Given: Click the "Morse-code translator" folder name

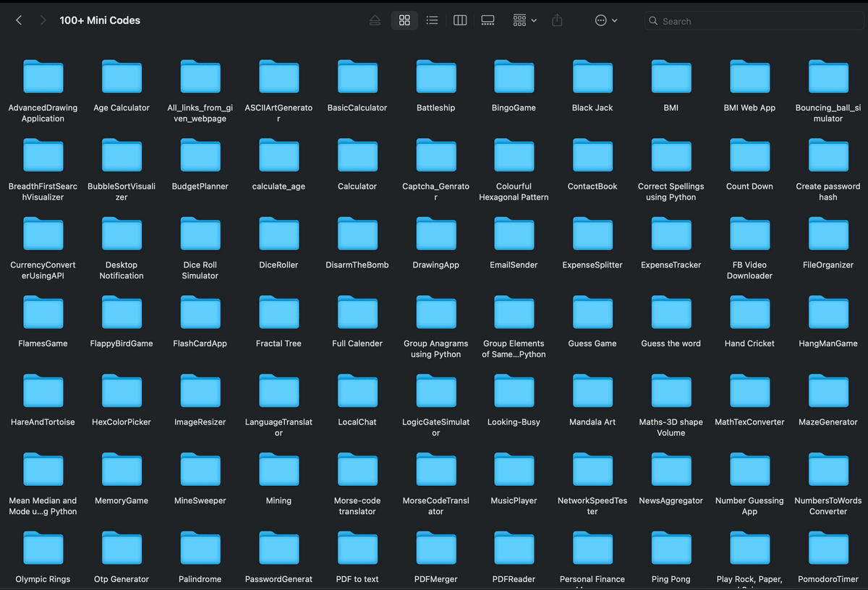Looking at the screenshot, I should 357,505.
